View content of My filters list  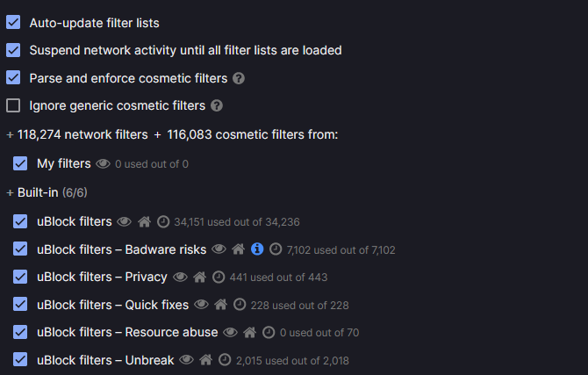103,163
